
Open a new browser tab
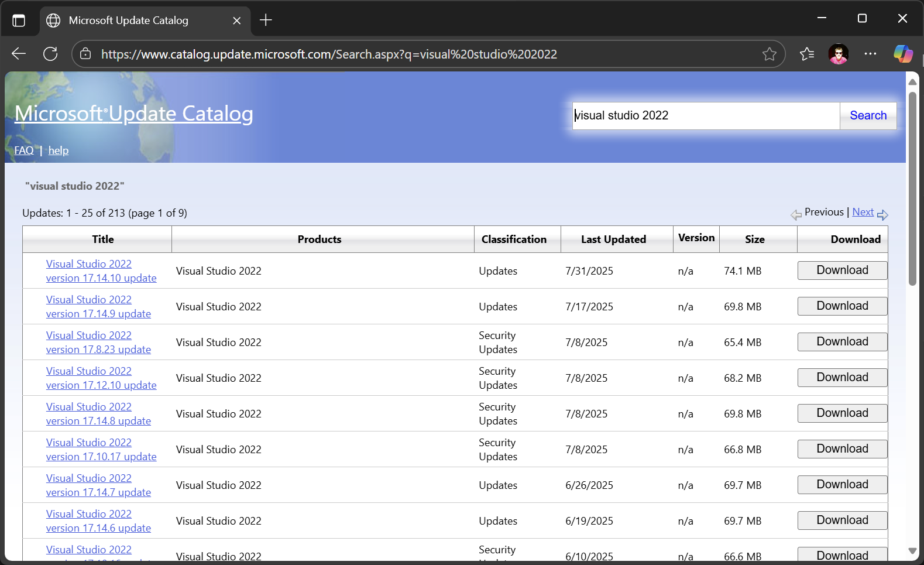click(266, 20)
